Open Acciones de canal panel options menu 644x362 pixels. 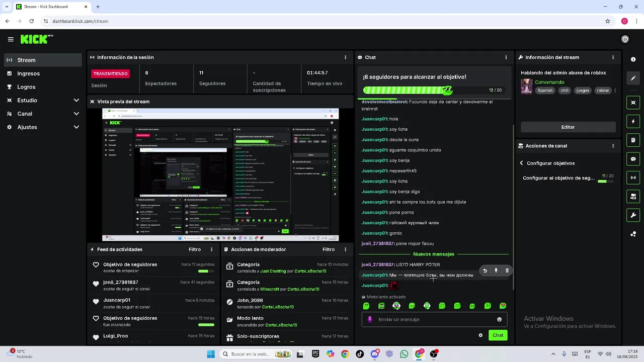coord(613,146)
